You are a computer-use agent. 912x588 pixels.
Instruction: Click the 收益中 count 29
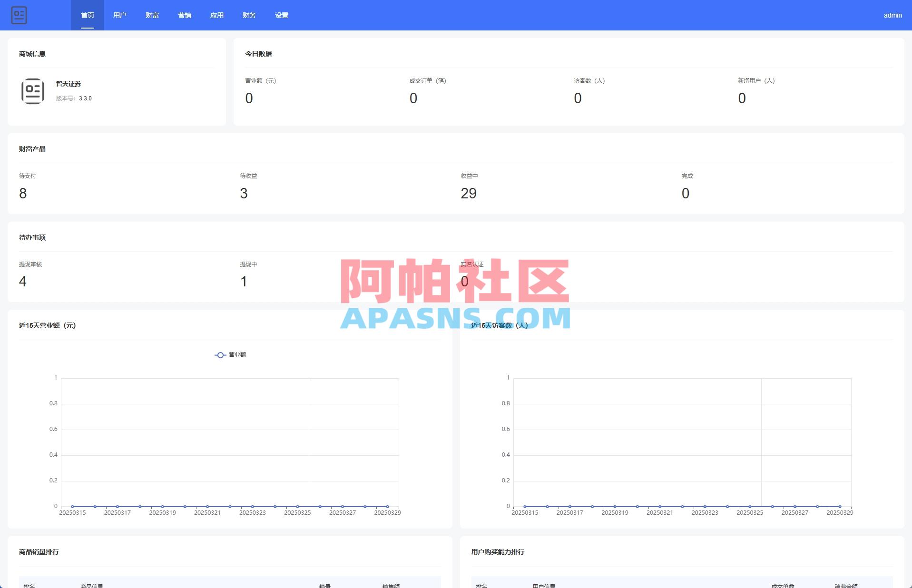pos(469,193)
